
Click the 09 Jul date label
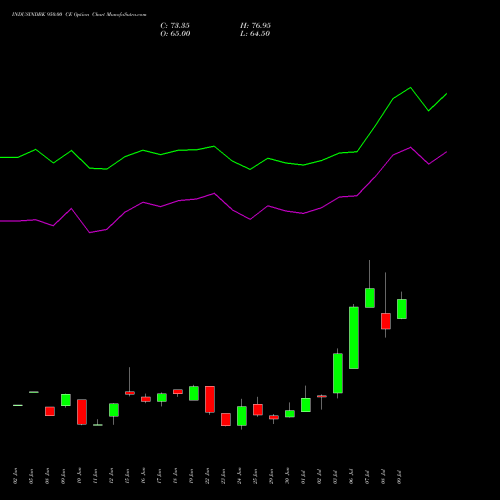click(x=399, y=477)
